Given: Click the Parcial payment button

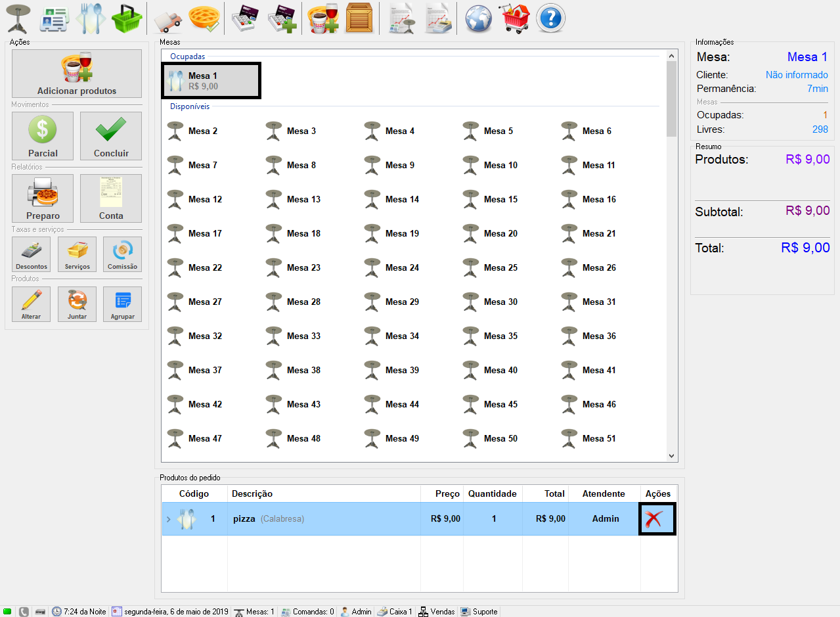Looking at the screenshot, I should coord(43,136).
